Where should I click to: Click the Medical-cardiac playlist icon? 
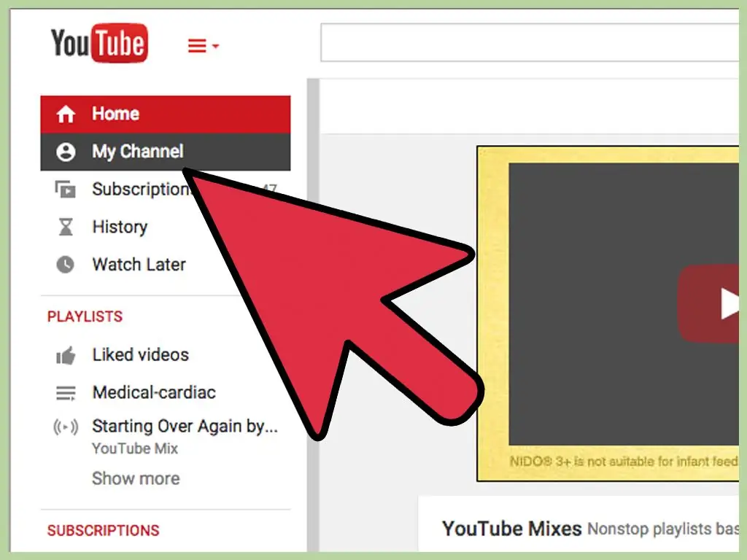tap(66, 393)
